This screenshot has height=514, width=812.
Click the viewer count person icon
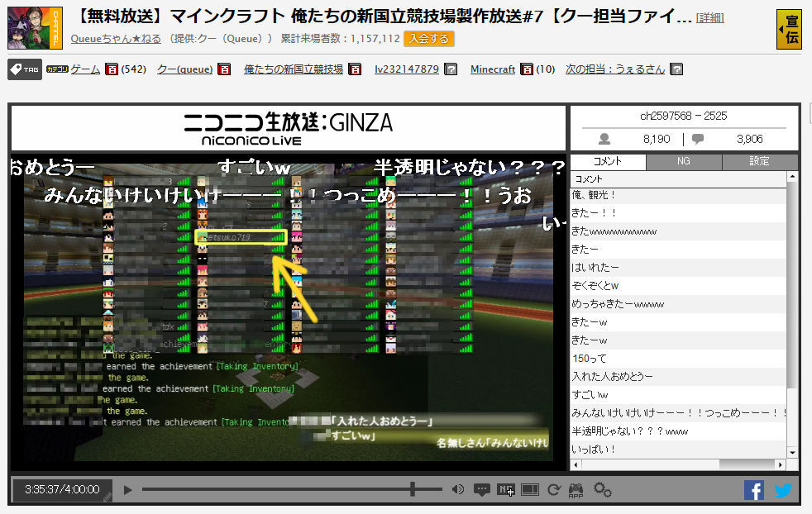tap(604, 139)
